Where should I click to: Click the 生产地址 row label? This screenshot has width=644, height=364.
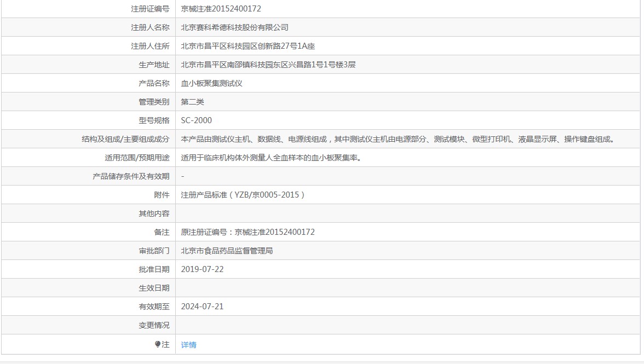(x=154, y=65)
